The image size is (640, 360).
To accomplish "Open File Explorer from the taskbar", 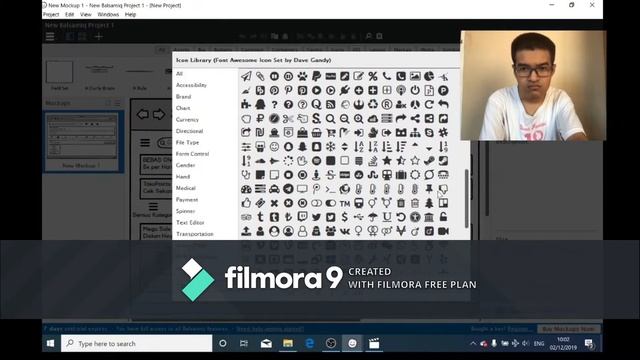I will 288,343.
